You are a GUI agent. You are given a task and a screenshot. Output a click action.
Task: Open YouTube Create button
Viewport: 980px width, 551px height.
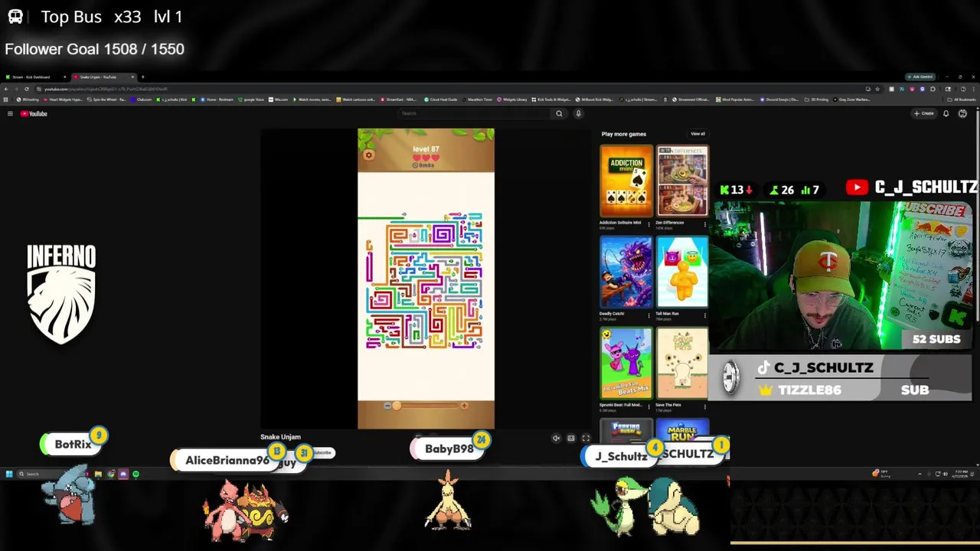pyautogui.click(x=923, y=113)
